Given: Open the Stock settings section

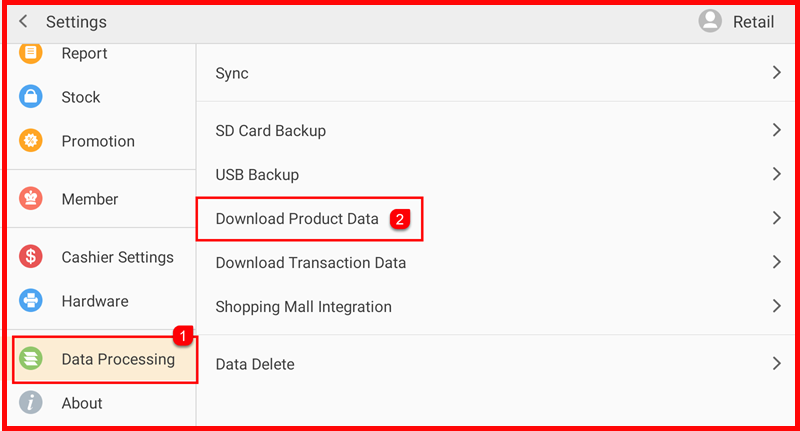Looking at the screenshot, I should click(x=81, y=97).
